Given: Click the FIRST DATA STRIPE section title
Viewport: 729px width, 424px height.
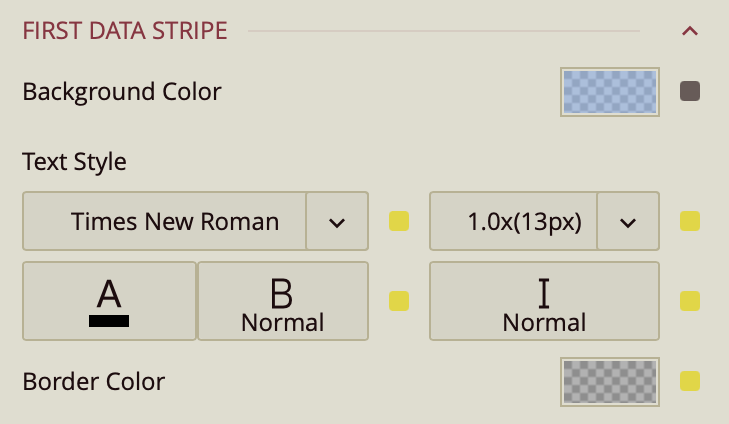Looking at the screenshot, I should (125, 31).
